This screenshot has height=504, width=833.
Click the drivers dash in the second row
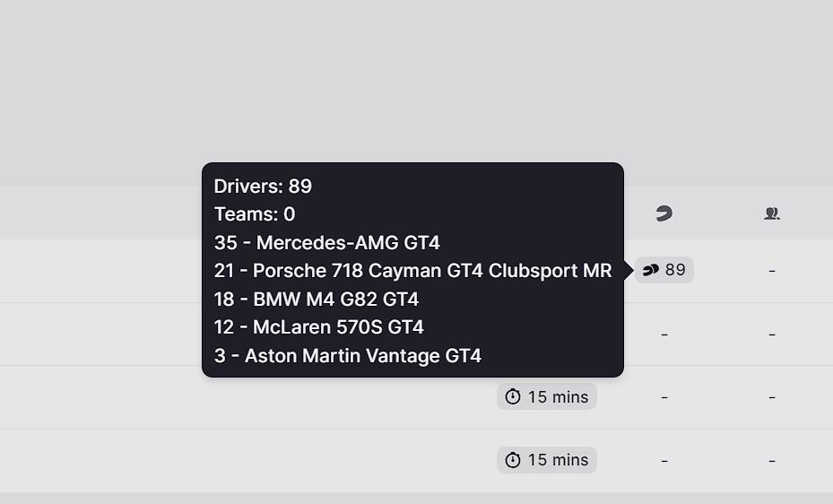tap(664, 335)
